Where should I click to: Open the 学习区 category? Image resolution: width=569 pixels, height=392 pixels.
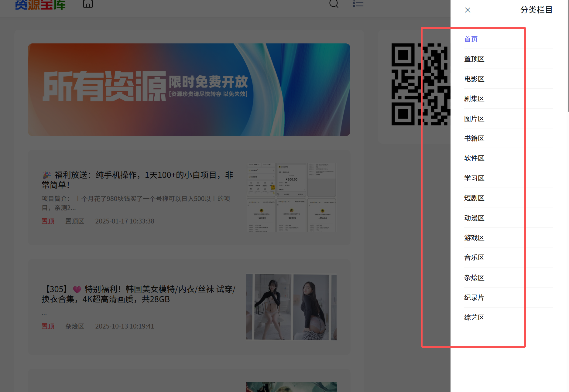pyautogui.click(x=474, y=178)
